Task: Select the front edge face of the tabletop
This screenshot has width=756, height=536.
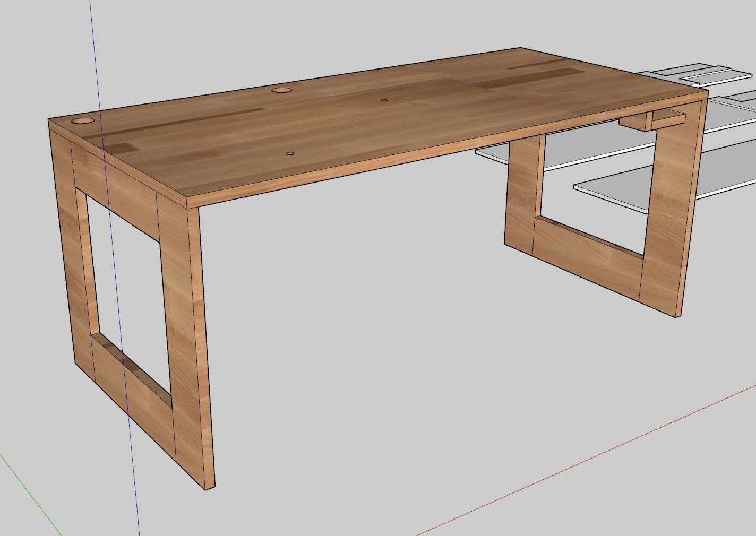Action: tap(448, 149)
